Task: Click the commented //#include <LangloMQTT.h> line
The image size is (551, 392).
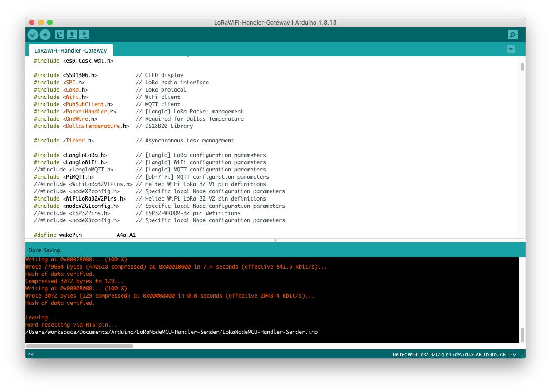Action: [x=150, y=170]
